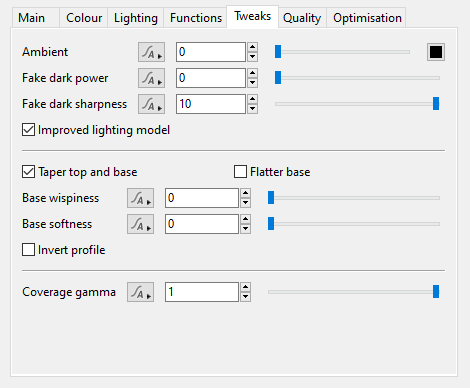
Task: Increase Fake dark sharpness with up arrow
Action: [253, 99]
